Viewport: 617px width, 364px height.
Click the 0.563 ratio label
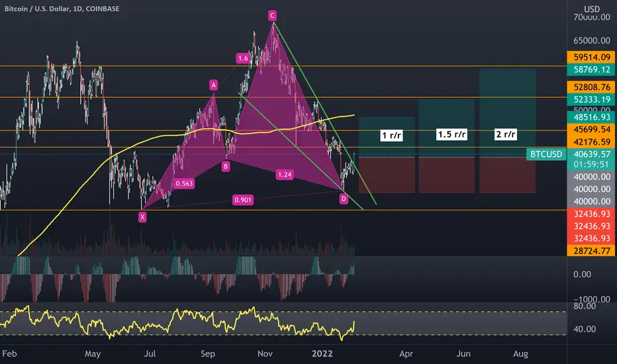pyautogui.click(x=184, y=183)
